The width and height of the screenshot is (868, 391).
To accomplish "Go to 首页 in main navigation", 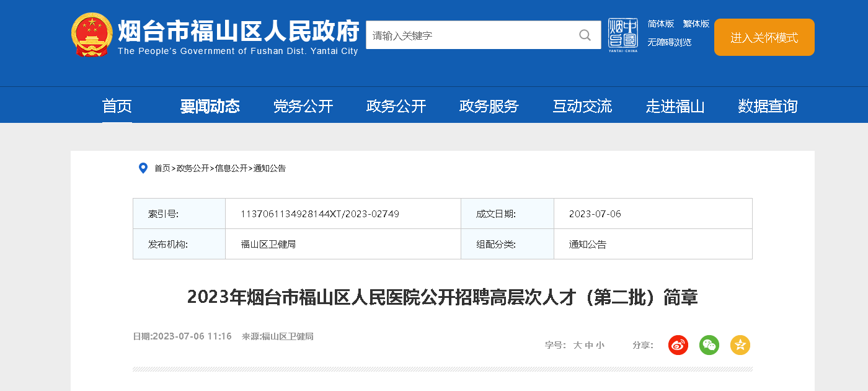I will click(x=117, y=106).
